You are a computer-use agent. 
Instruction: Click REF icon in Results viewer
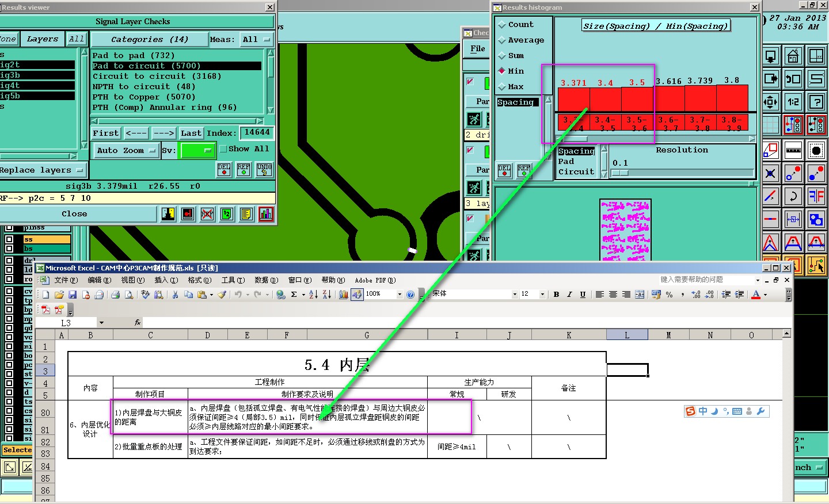click(244, 169)
